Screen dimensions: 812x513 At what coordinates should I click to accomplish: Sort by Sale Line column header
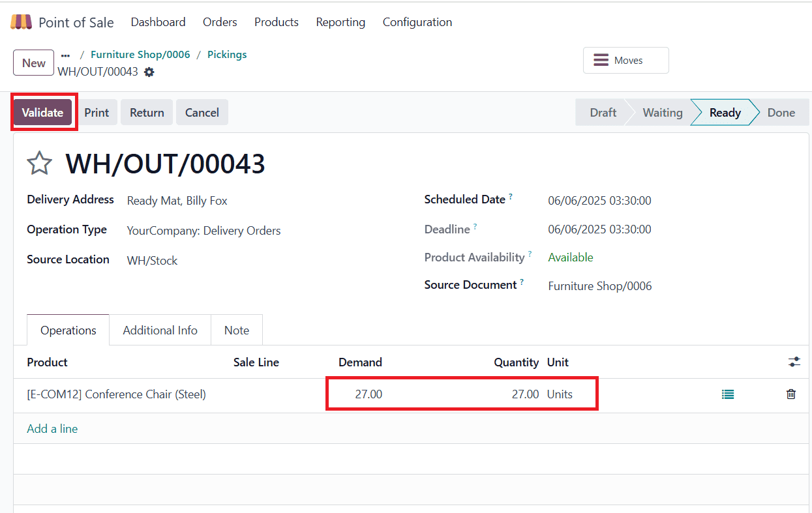point(256,362)
